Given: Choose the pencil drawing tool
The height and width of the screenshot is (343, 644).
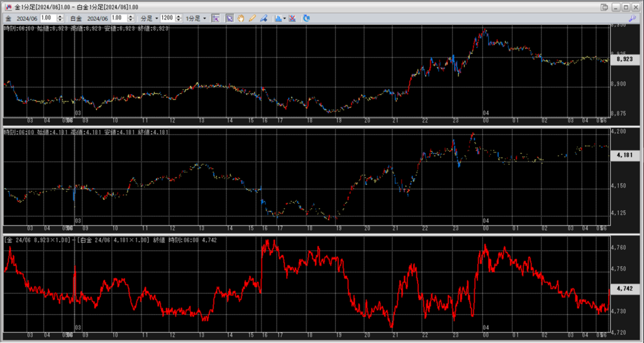Looking at the screenshot, I should click(x=252, y=18).
